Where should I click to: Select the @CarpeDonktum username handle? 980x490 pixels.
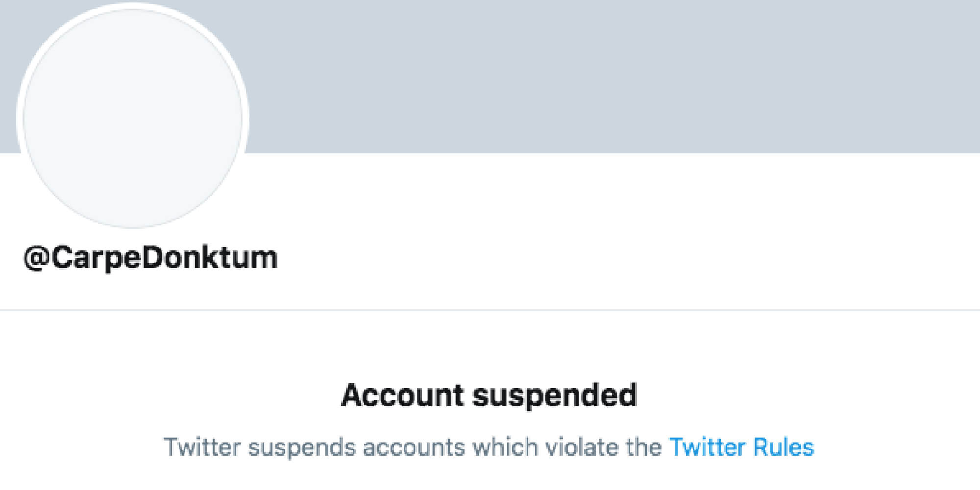[x=151, y=258]
